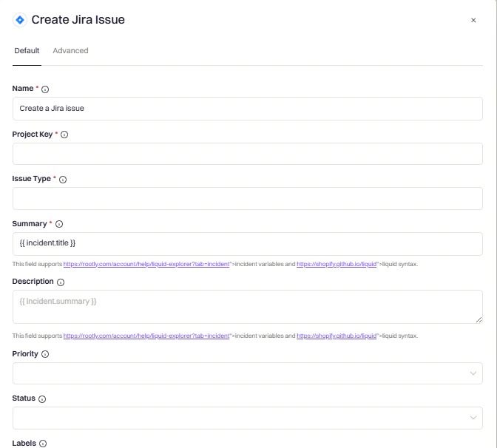This screenshot has height=448, width=497.
Task: Show info tooltip for Status field
Action: [42, 399]
